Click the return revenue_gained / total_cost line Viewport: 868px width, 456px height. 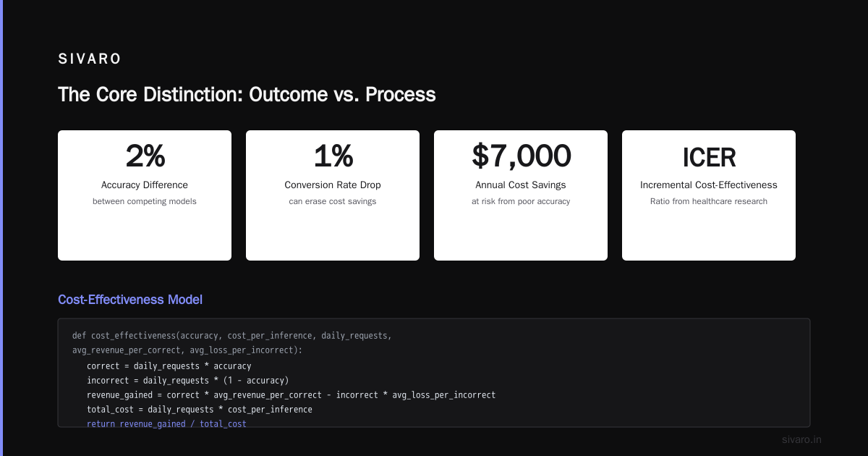[166, 423]
